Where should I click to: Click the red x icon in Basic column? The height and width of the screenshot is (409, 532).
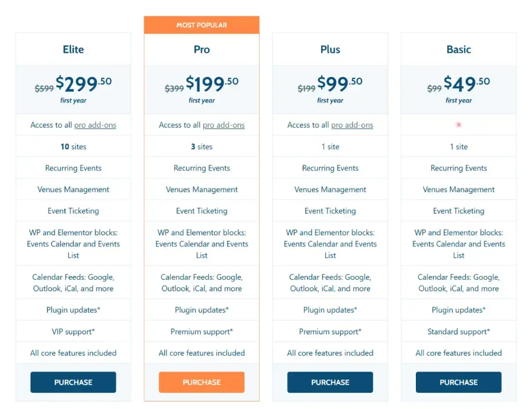458,125
